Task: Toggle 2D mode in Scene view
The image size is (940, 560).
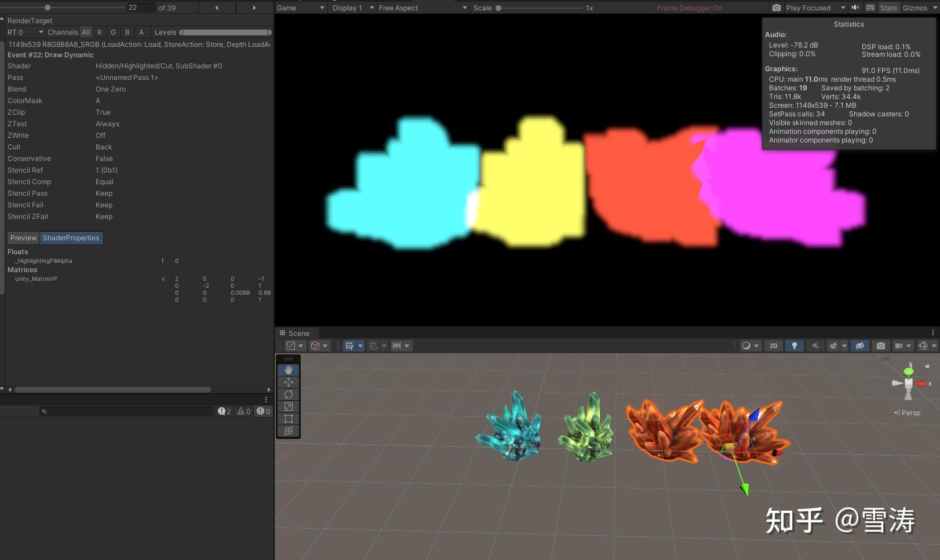Action: tap(773, 346)
